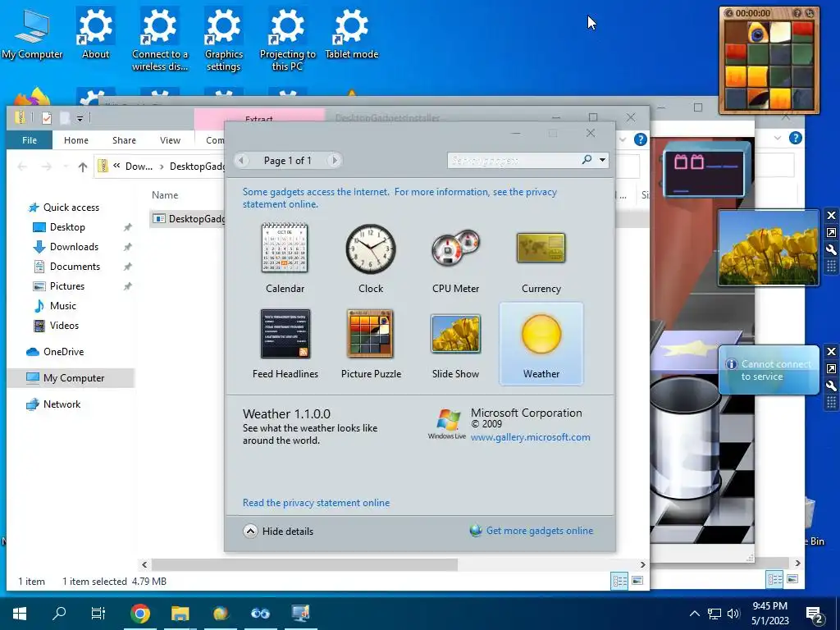Screen dimensions: 840x630
Task: Click Read the privacy statement online
Action: click(316, 503)
